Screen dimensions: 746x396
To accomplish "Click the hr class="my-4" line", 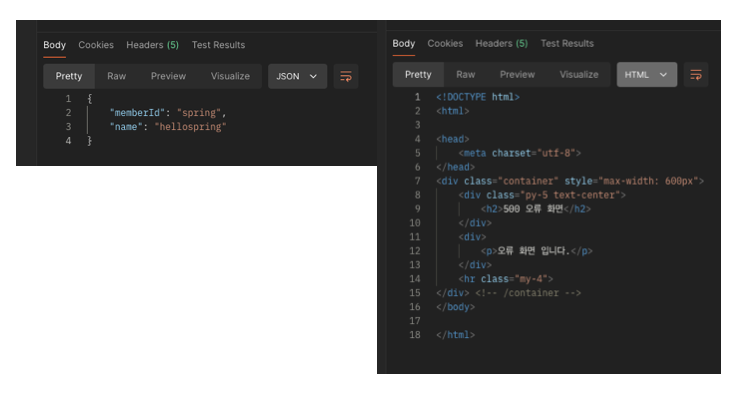I will [506, 279].
